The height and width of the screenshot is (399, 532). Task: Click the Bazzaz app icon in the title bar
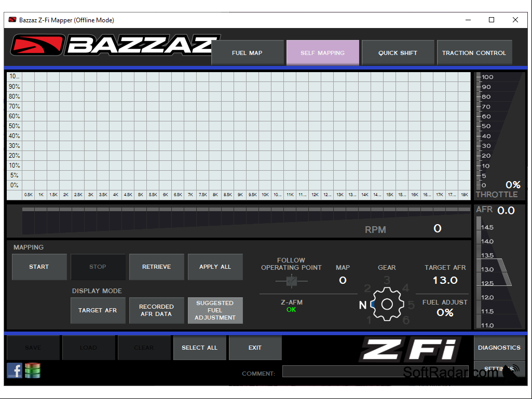[x=12, y=20]
